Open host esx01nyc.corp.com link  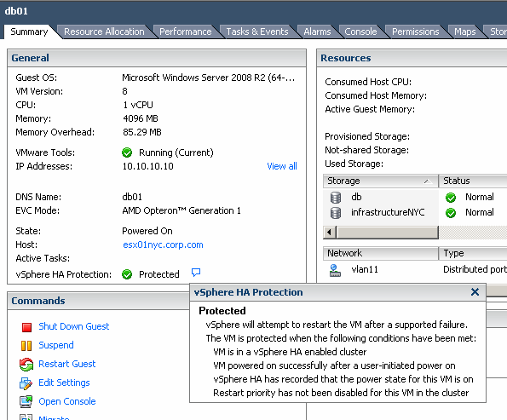[163, 245]
